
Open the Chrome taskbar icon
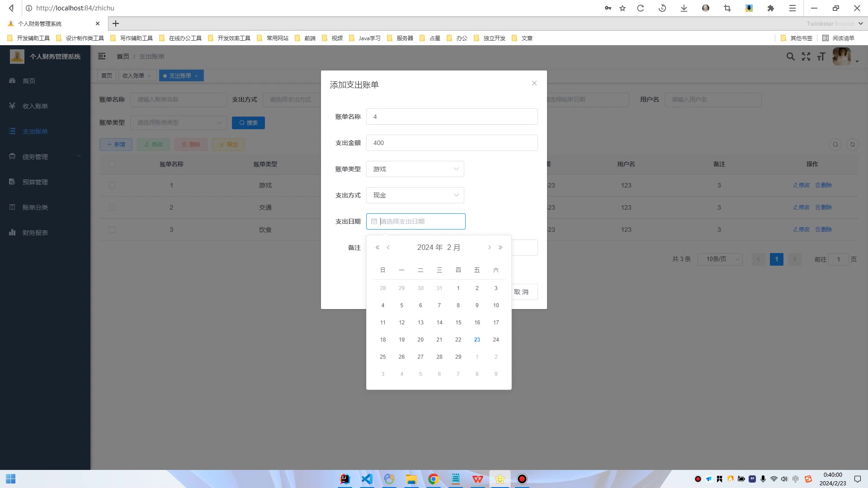click(434, 479)
